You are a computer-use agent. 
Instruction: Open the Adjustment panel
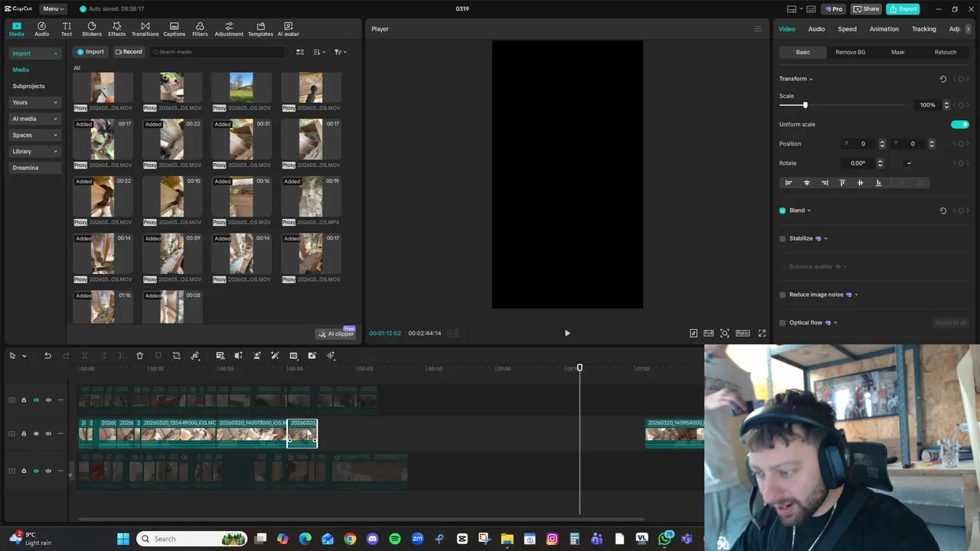click(229, 29)
